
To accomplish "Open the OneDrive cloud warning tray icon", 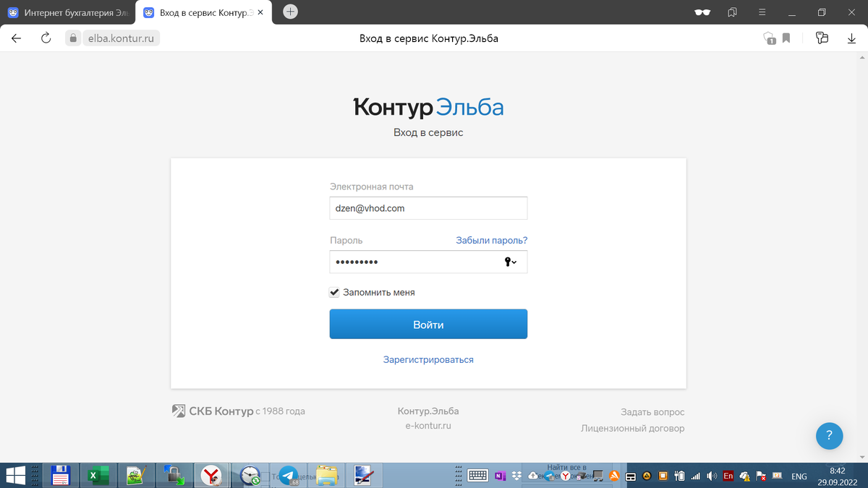I will point(745,476).
